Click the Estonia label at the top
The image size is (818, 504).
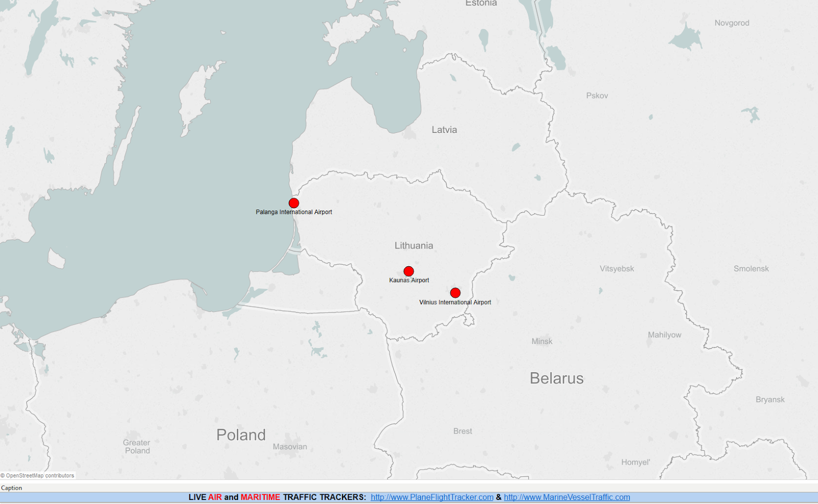tap(481, 3)
